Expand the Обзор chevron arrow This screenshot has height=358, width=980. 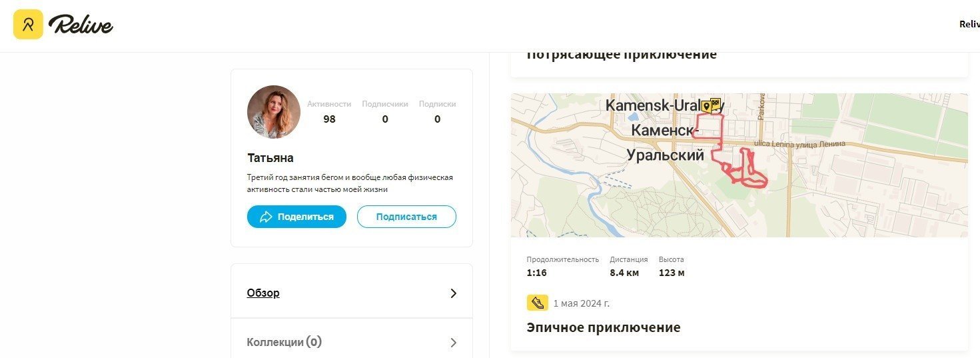click(454, 293)
